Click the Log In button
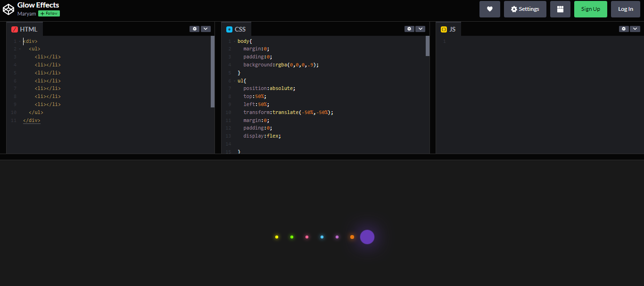 click(625, 9)
